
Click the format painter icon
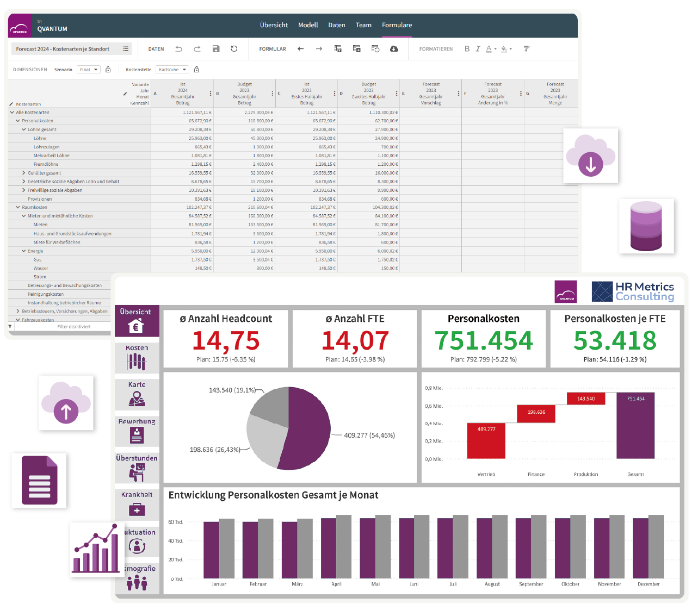tap(527, 49)
